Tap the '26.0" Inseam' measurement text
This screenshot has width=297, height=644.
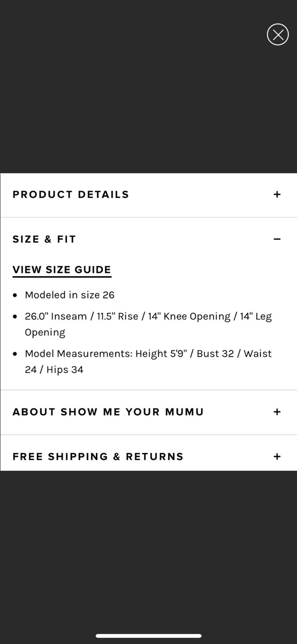56,316
